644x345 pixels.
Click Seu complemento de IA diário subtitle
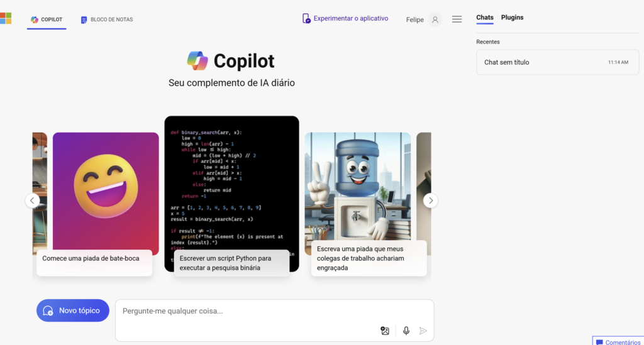pyautogui.click(x=231, y=83)
